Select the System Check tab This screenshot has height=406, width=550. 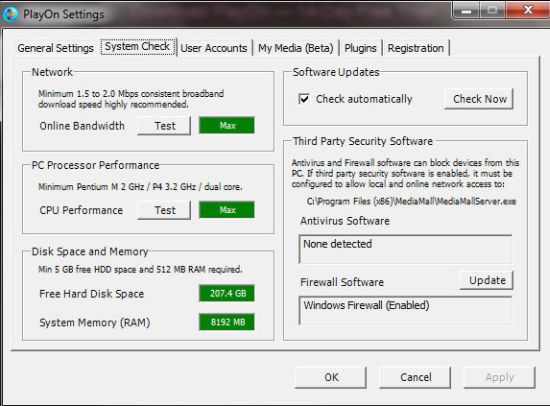[138, 47]
